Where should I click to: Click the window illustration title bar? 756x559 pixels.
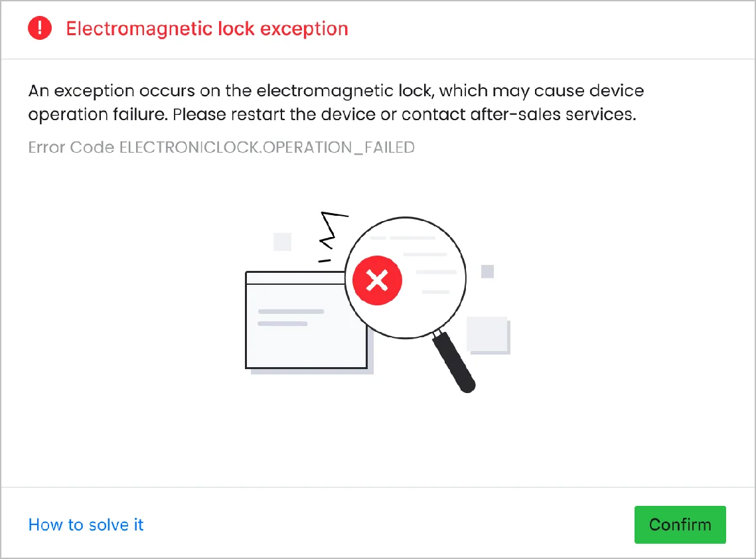(295, 278)
